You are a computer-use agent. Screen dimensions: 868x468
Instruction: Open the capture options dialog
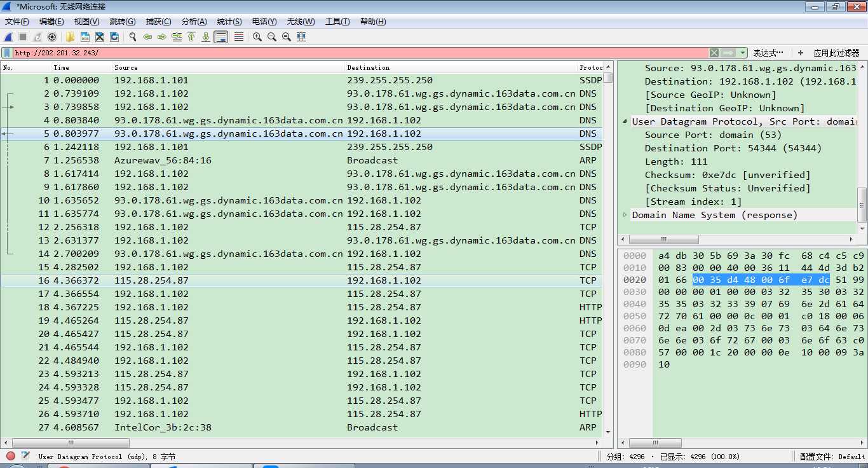tap(52, 37)
